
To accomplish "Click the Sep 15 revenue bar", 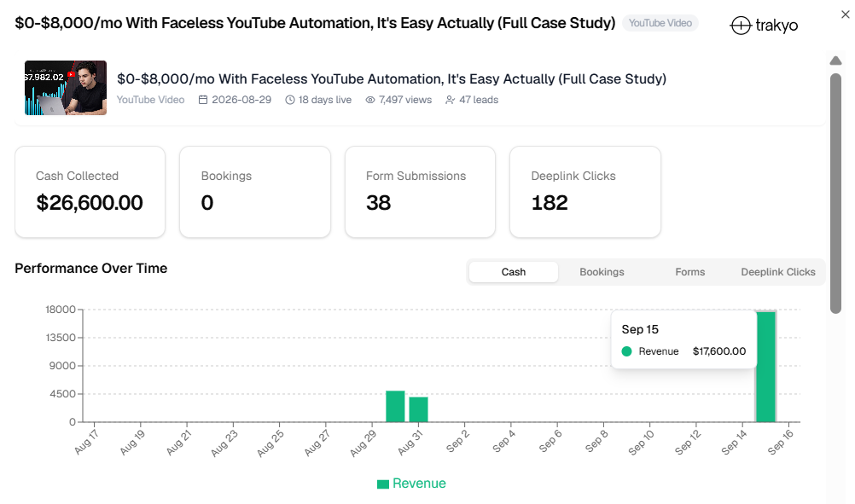I will [766, 367].
